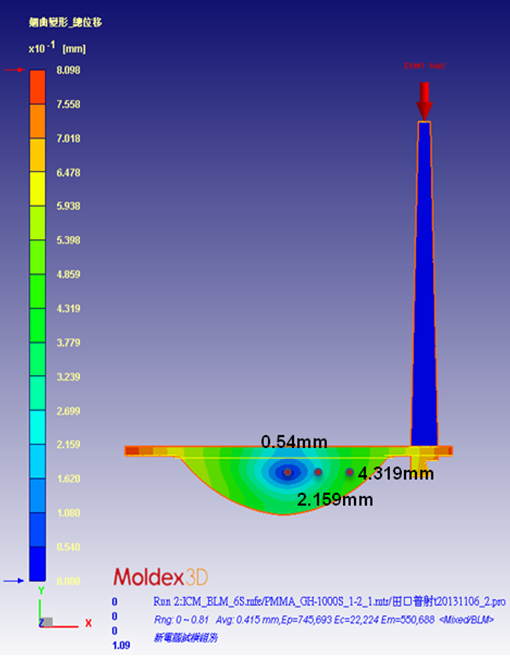Click the 7.558 legend value
Screen dimensions: 510x656
pos(68,104)
